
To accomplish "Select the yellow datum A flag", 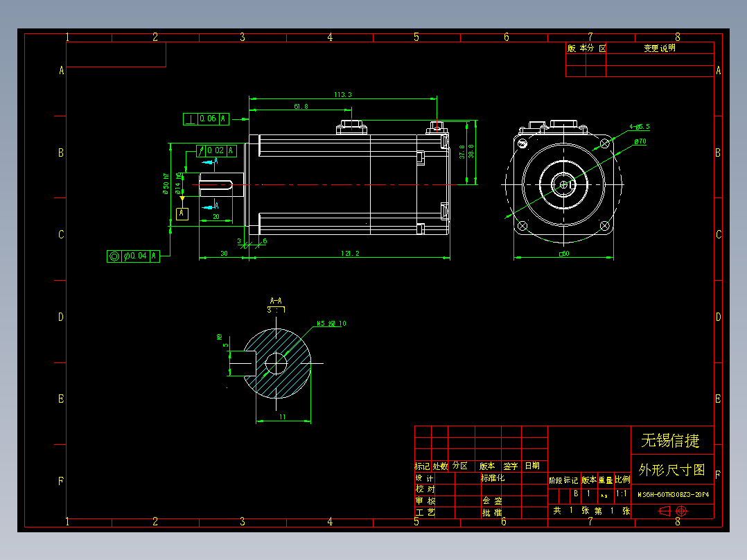I will (x=182, y=213).
